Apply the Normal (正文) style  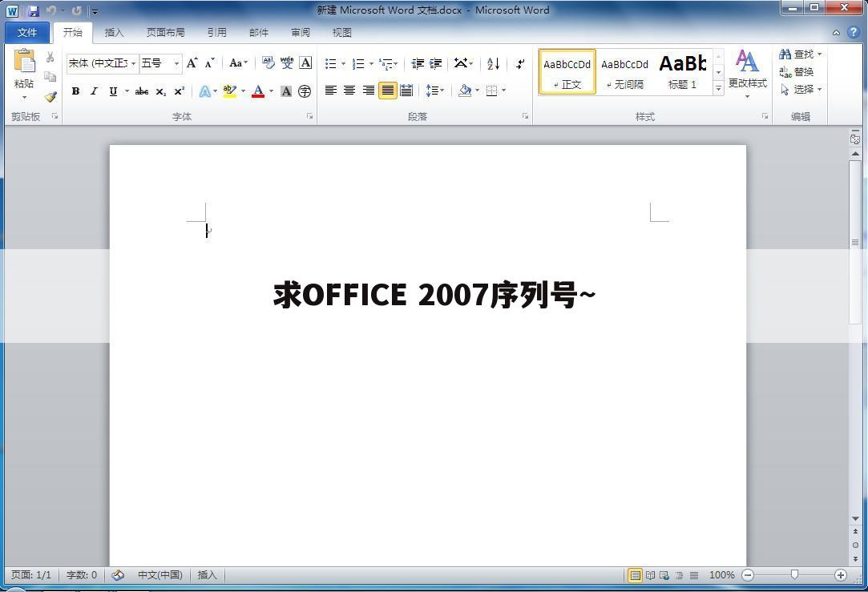pyautogui.click(x=567, y=72)
